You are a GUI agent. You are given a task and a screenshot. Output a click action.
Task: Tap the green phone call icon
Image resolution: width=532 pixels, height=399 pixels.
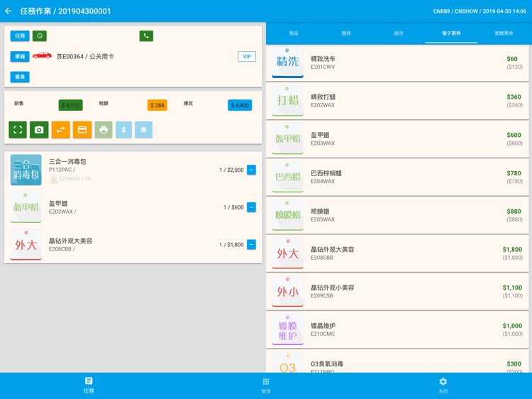coord(146,35)
